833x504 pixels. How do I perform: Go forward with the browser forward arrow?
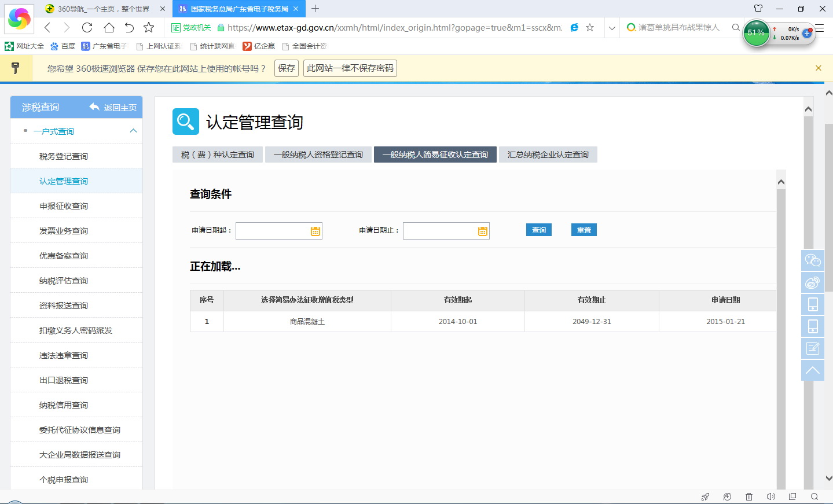(67, 27)
